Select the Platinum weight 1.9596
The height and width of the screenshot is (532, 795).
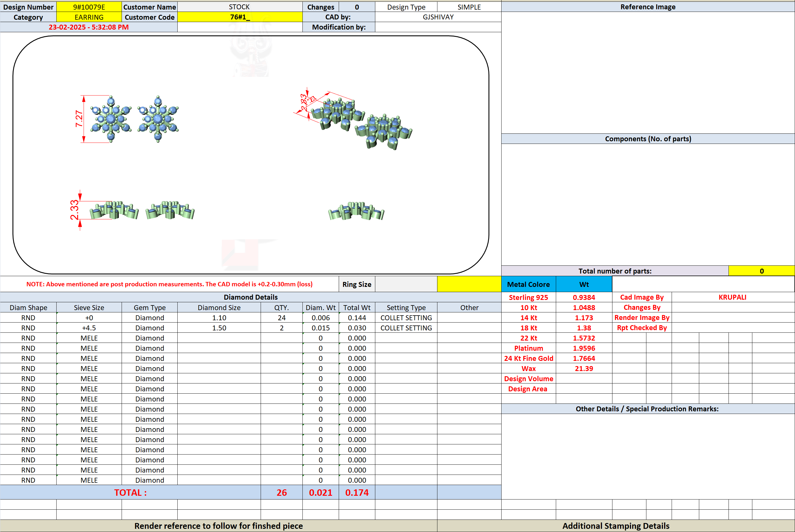(584, 348)
